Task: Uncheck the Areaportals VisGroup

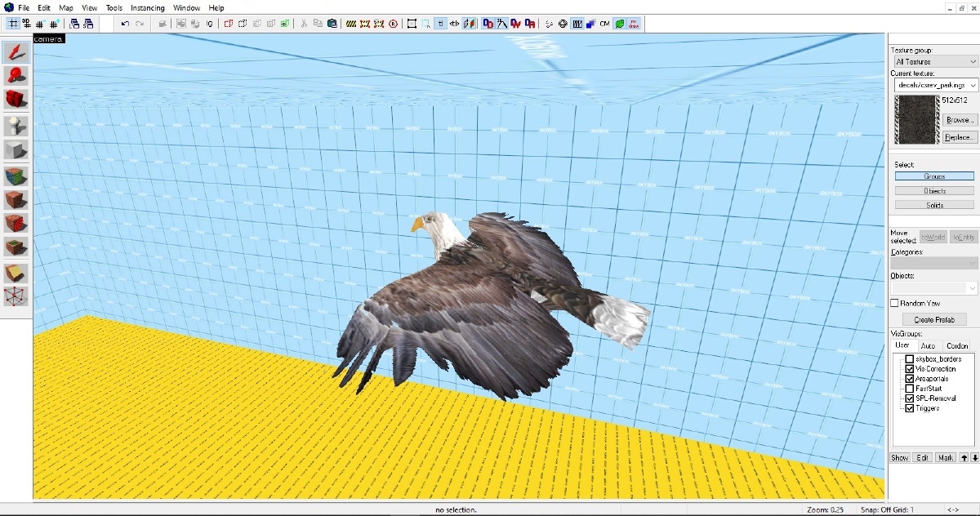Action: (x=910, y=379)
